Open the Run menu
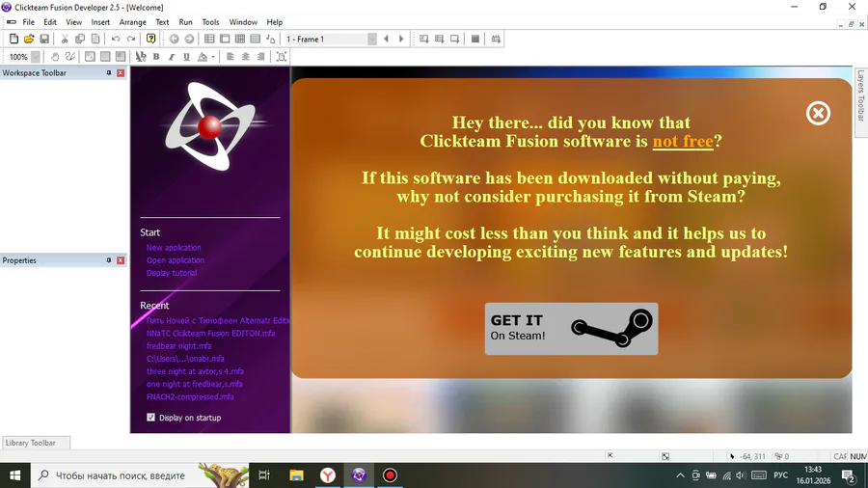This screenshot has width=868, height=488. coord(185,22)
